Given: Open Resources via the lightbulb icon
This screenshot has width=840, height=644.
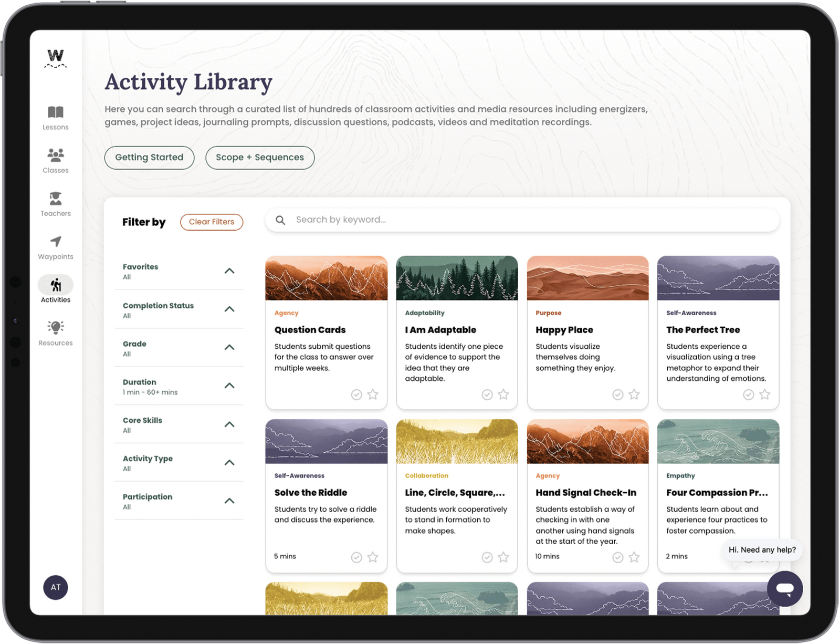Looking at the screenshot, I should click(55, 328).
